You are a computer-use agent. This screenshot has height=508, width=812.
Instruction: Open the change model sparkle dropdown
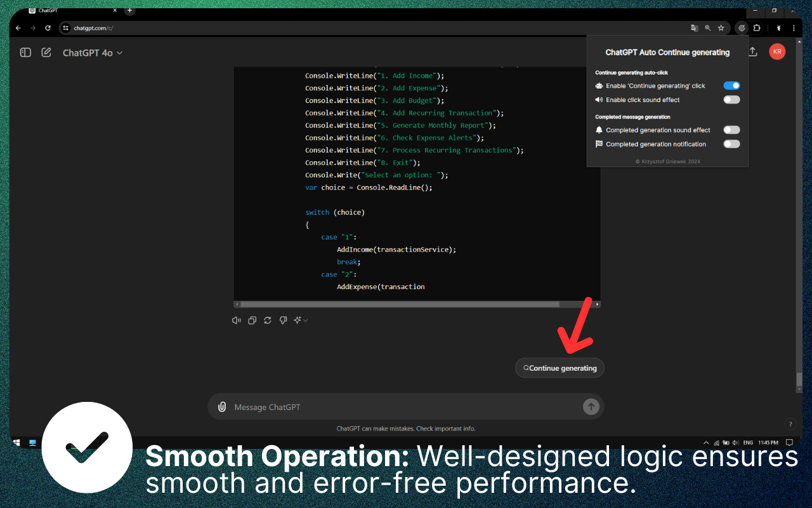pyautogui.click(x=301, y=321)
